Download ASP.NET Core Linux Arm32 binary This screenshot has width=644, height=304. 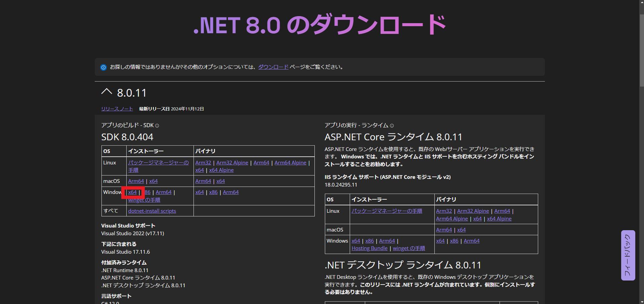pyautogui.click(x=444, y=211)
